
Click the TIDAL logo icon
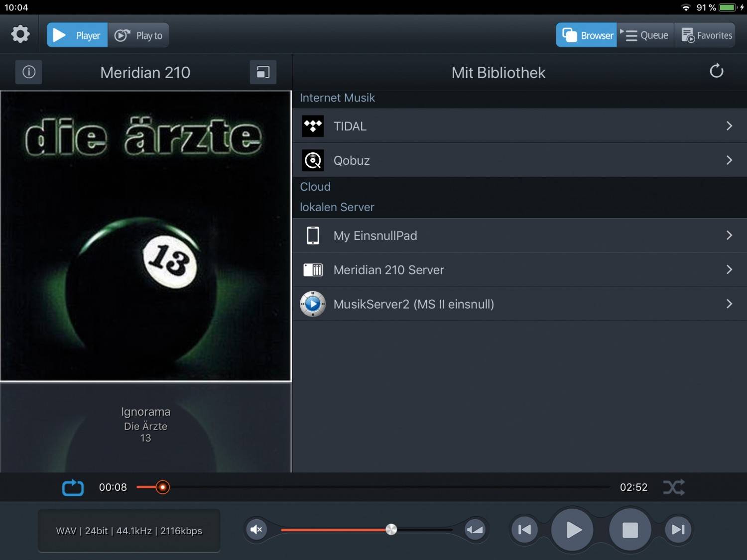[313, 126]
